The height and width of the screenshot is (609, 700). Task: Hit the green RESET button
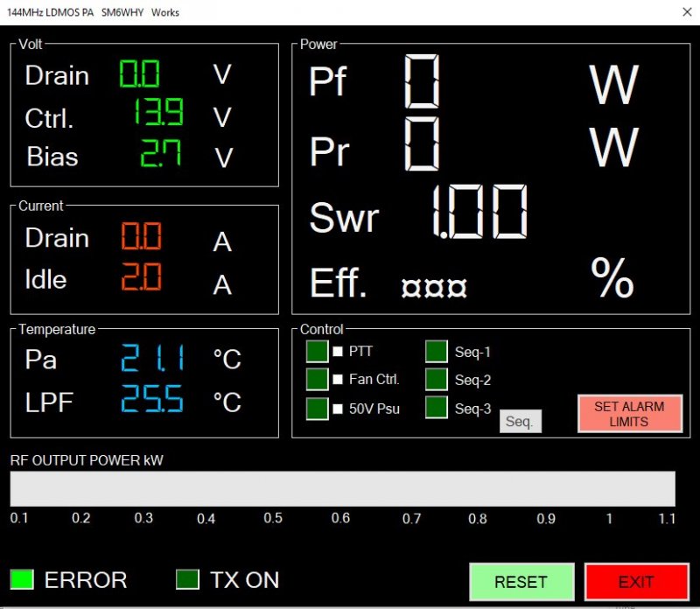521,582
